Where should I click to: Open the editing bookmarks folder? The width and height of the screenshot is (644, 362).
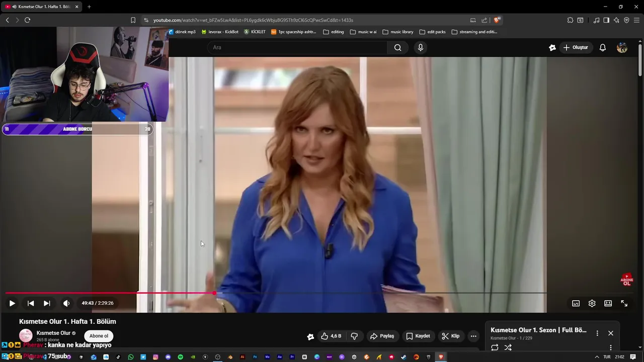(x=334, y=32)
